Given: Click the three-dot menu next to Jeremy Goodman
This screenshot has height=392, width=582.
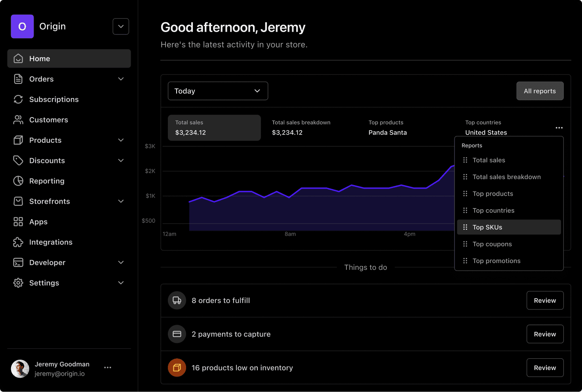Looking at the screenshot, I should pos(107,367).
